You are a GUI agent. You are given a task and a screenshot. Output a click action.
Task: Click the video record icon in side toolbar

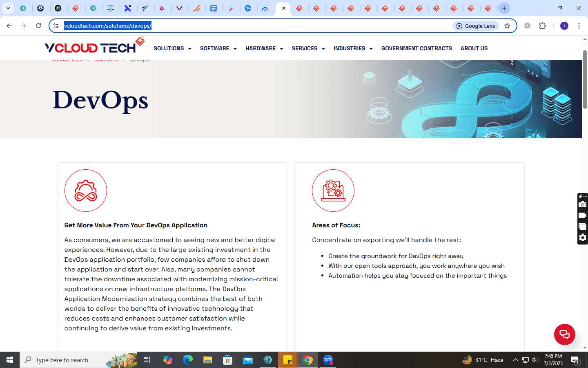click(x=583, y=215)
